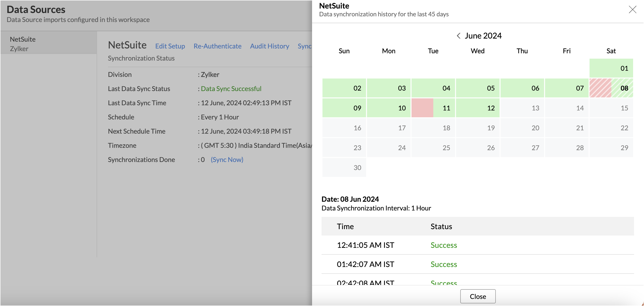
Task: Click the June 22 calendar cell
Action: pos(611,128)
